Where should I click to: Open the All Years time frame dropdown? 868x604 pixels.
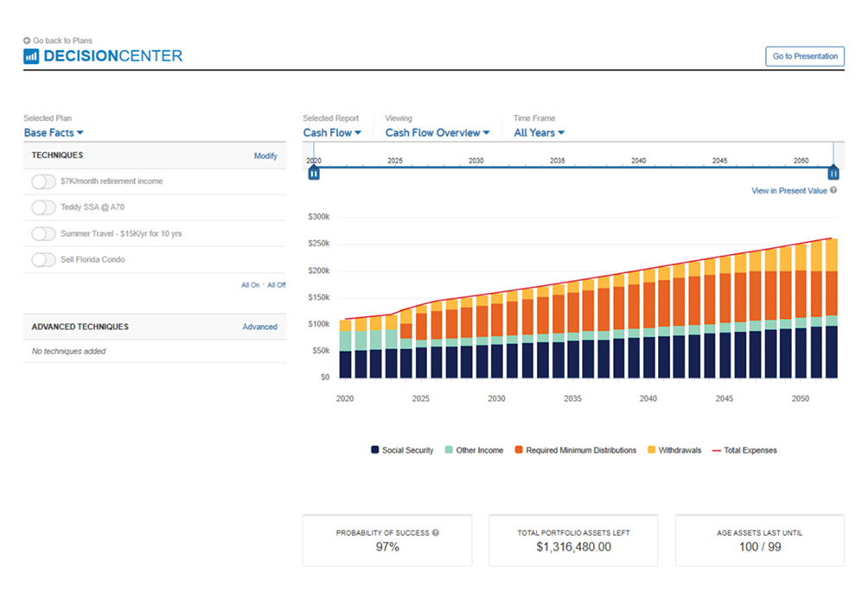[539, 133]
